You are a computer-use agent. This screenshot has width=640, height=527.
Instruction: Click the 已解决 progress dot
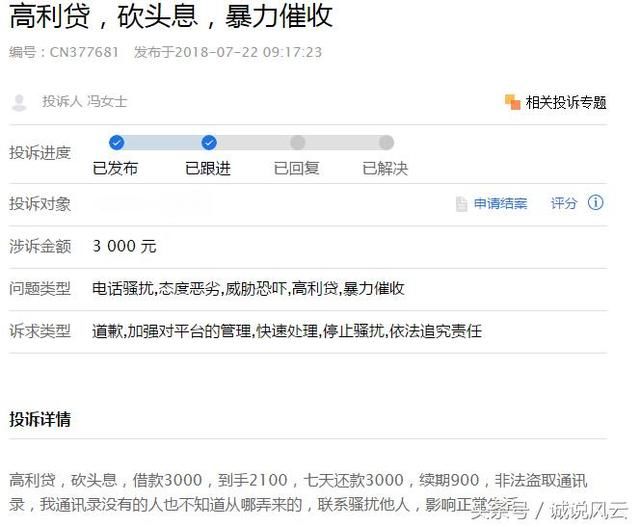tap(386, 143)
